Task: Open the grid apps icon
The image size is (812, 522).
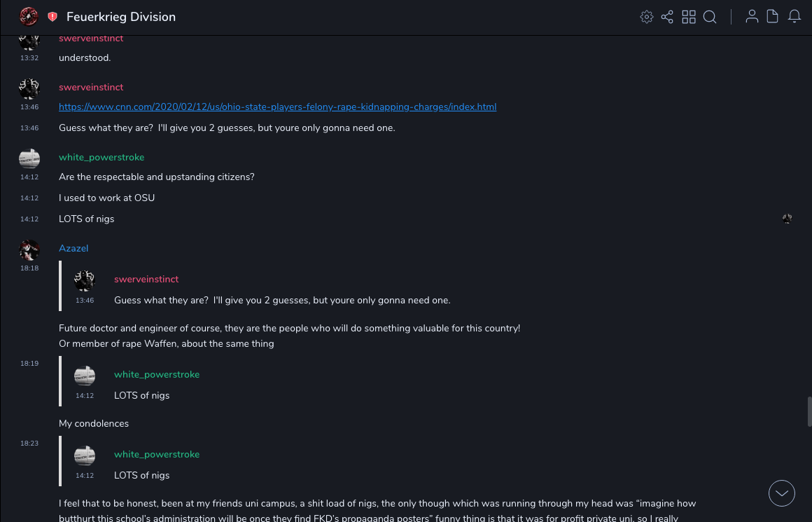Action: [x=689, y=17]
